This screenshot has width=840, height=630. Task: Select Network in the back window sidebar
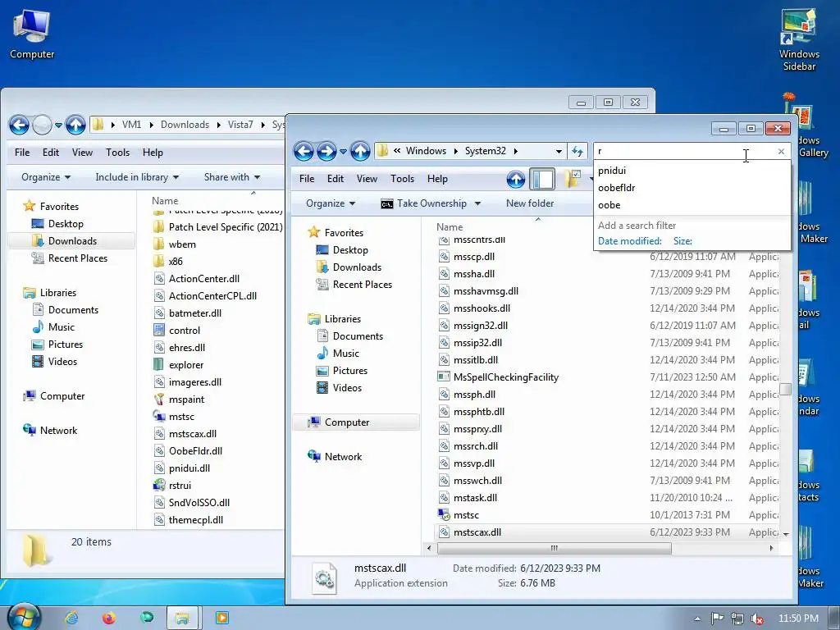click(58, 431)
